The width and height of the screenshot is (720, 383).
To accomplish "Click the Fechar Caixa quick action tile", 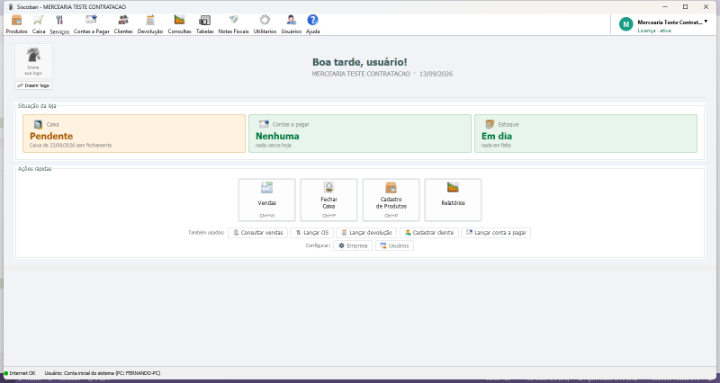I will [329, 200].
